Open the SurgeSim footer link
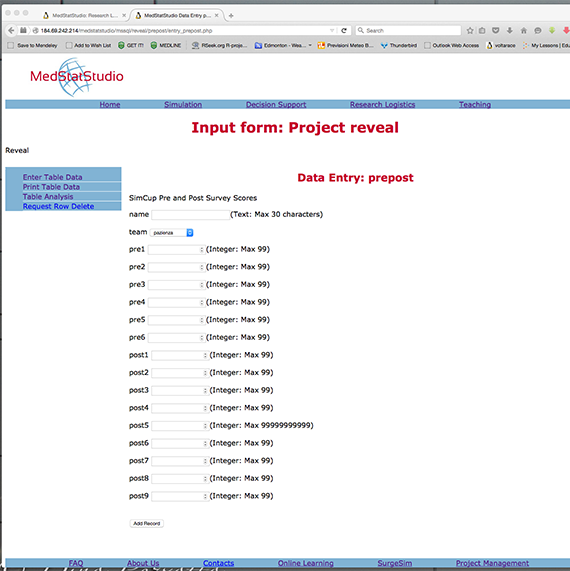Viewport: 570px width, 571px height. tap(394, 563)
